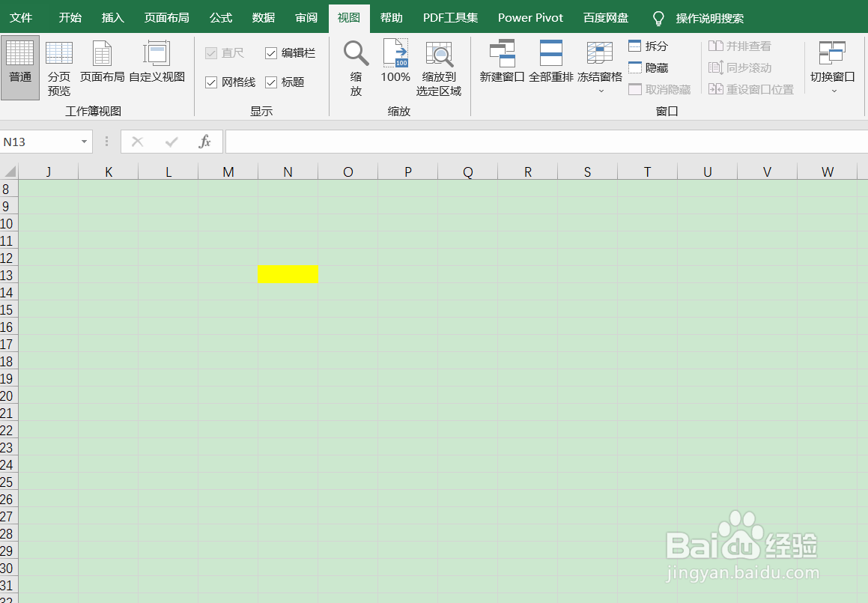Click Reset Window Position (重设窗口位置)
Screen dimensions: 868x603
pos(751,89)
